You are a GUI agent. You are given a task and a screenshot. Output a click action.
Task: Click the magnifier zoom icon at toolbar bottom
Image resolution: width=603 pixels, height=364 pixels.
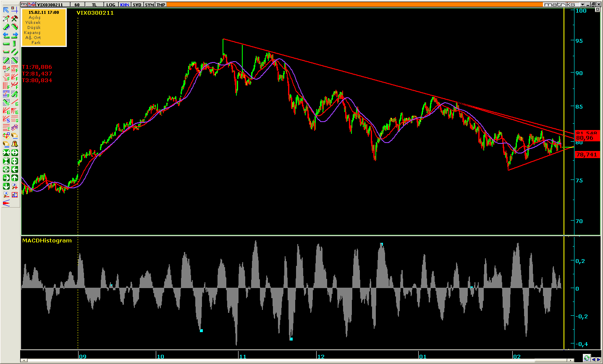pos(6,195)
